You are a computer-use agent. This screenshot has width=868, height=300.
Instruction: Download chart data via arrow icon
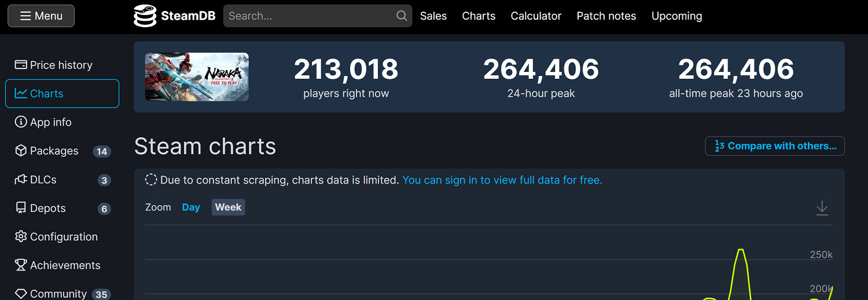click(x=822, y=208)
